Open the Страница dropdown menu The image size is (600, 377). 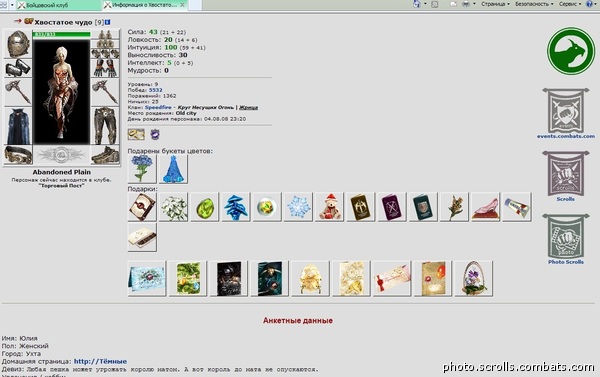pyautogui.click(x=495, y=4)
